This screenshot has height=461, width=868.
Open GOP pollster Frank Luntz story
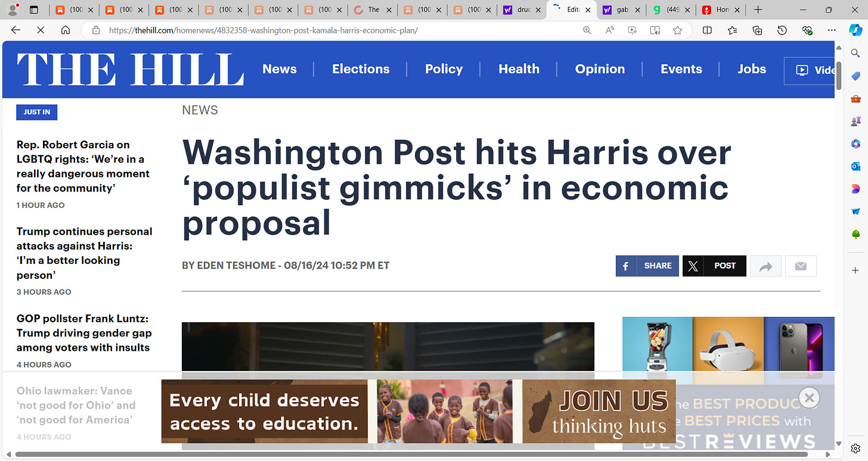[84, 333]
